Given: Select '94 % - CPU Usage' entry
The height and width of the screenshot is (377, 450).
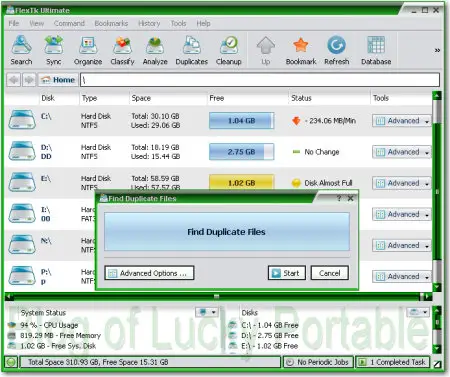Looking at the screenshot, I should [49, 325].
